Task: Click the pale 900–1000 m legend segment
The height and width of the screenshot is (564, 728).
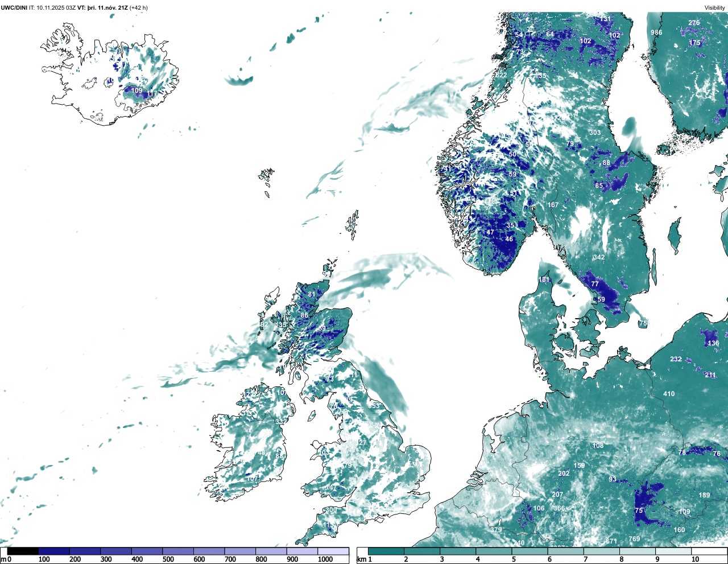Action: [302, 551]
